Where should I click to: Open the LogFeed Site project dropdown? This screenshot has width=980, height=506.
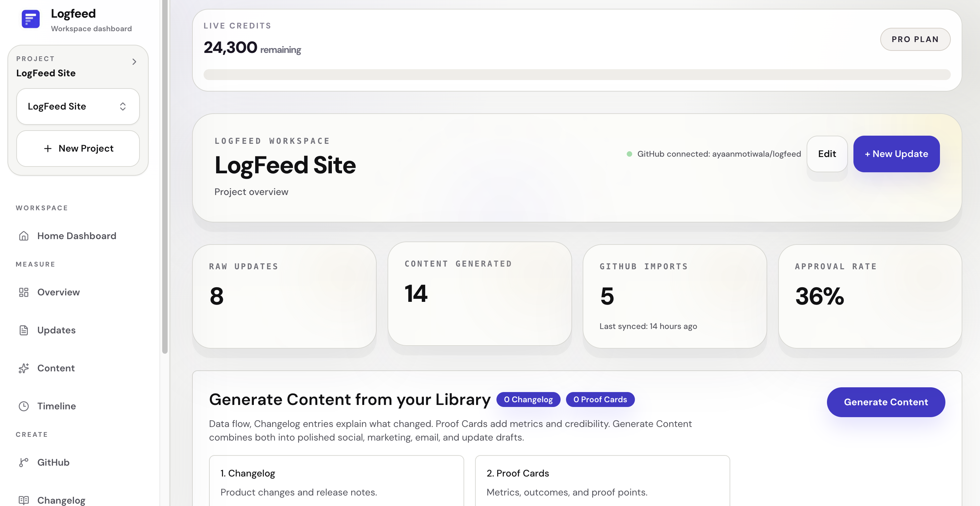point(78,106)
